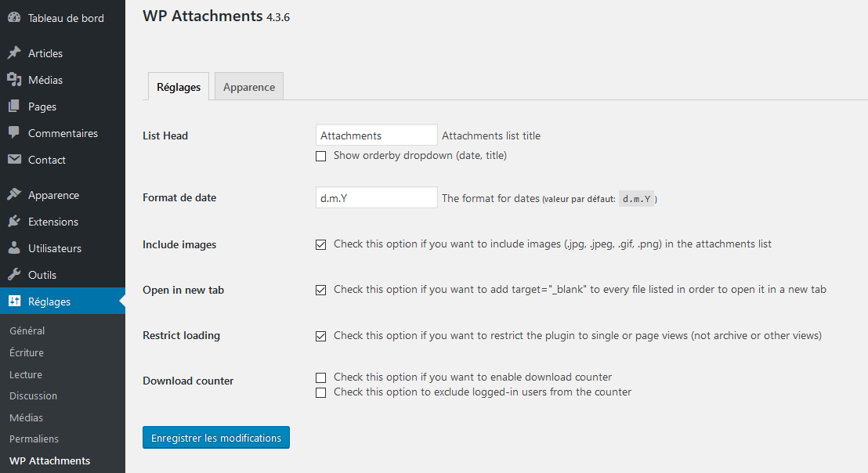Open the Contact menu item
This screenshot has width=868, height=473.
[x=63, y=159]
